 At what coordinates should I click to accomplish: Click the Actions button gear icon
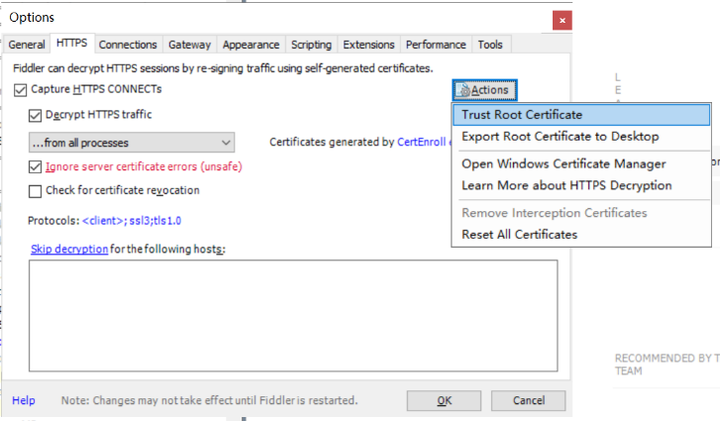tap(464, 90)
